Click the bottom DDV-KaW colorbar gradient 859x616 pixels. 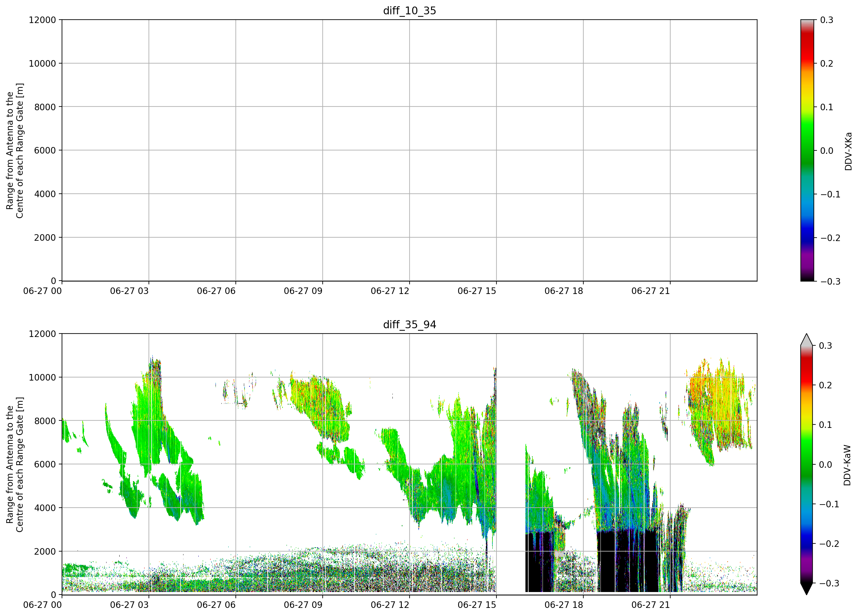pyautogui.click(x=806, y=464)
